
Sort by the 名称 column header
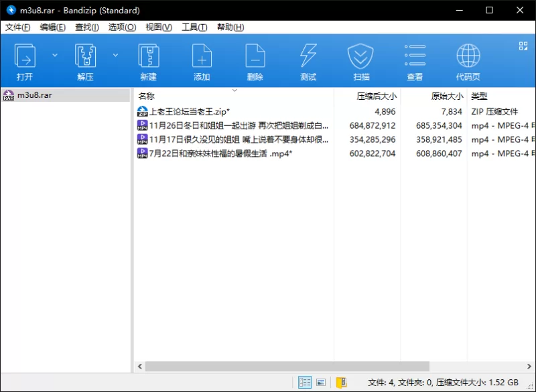pos(234,96)
